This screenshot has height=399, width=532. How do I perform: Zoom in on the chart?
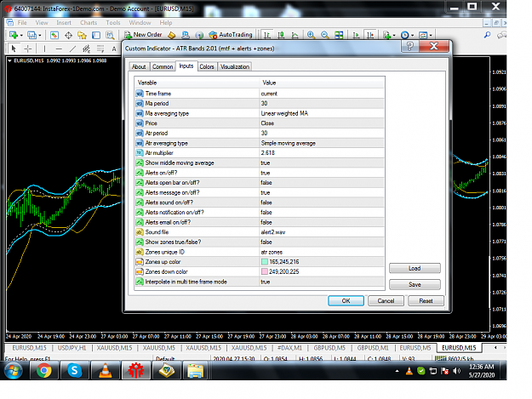pyautogui.click(x=311, y=35)
